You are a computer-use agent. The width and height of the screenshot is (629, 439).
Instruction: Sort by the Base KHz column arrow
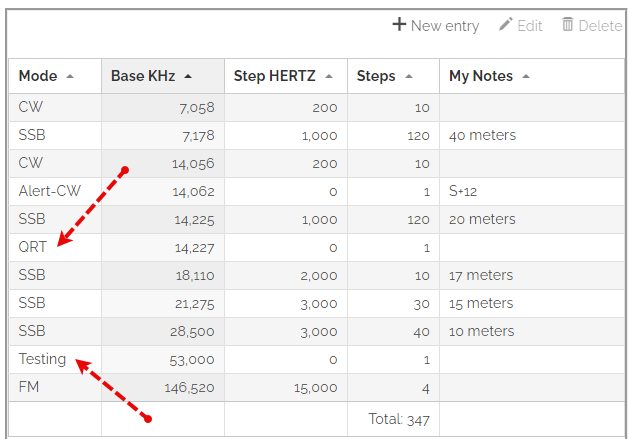(x=188, y=76)
